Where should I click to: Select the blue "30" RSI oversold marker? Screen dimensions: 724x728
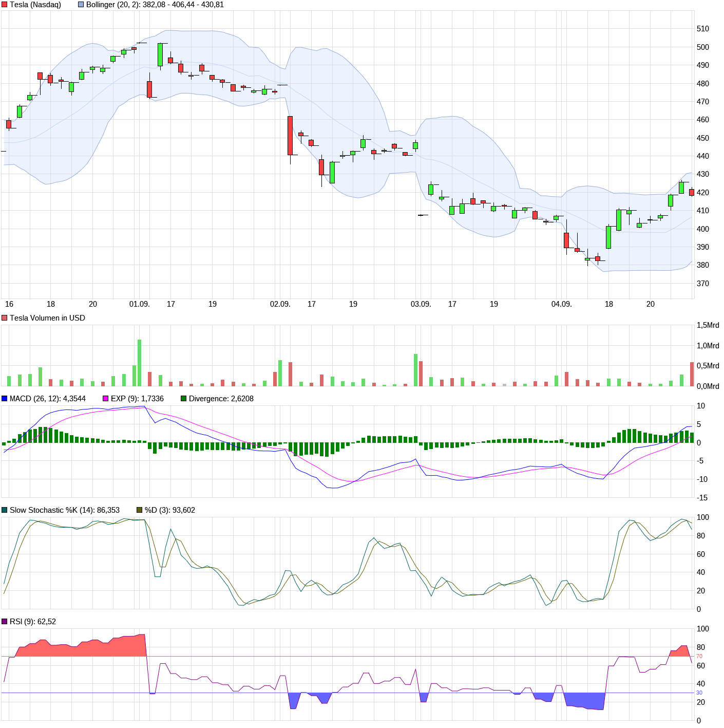pyautogui.click(x=699, y=693)
